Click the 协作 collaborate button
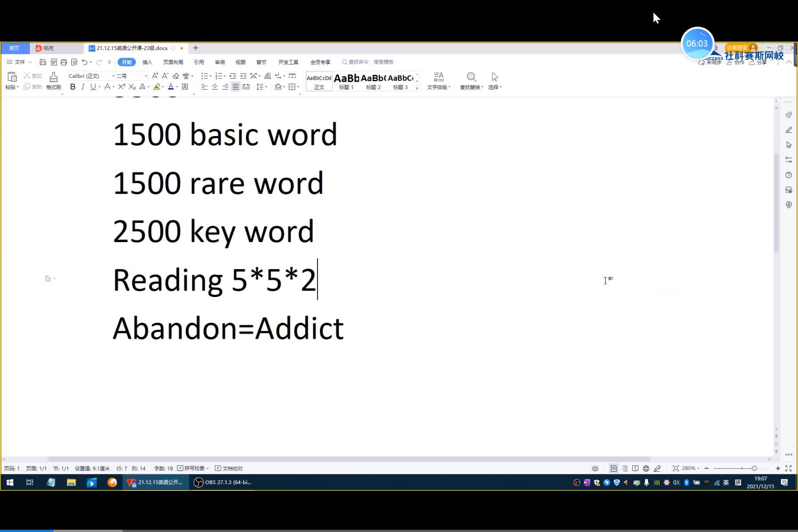Image resolution: width=798 pixels, height=532 pixels. pos(735,63)
